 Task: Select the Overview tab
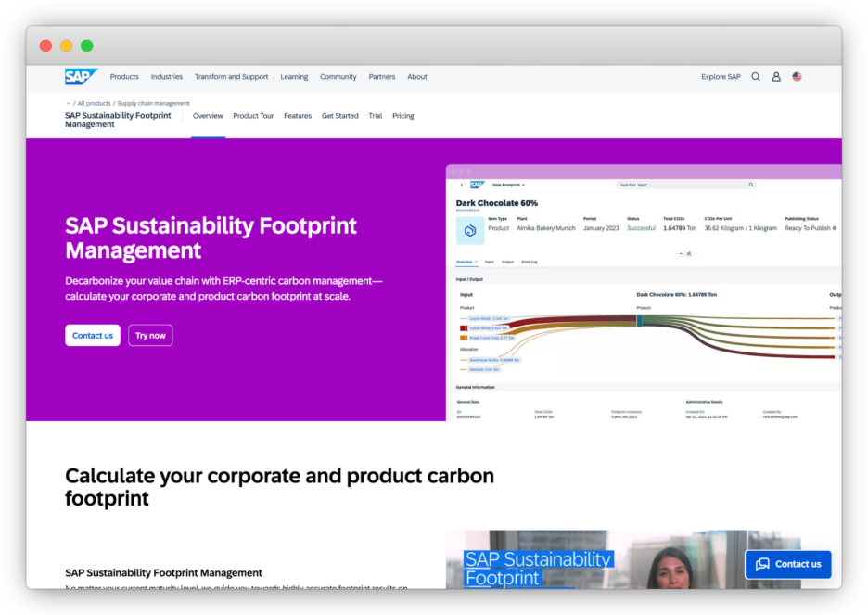[x=208, y=116]
